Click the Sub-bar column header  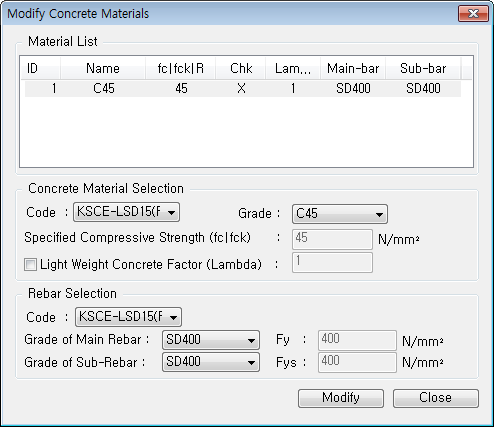(423, 68)
